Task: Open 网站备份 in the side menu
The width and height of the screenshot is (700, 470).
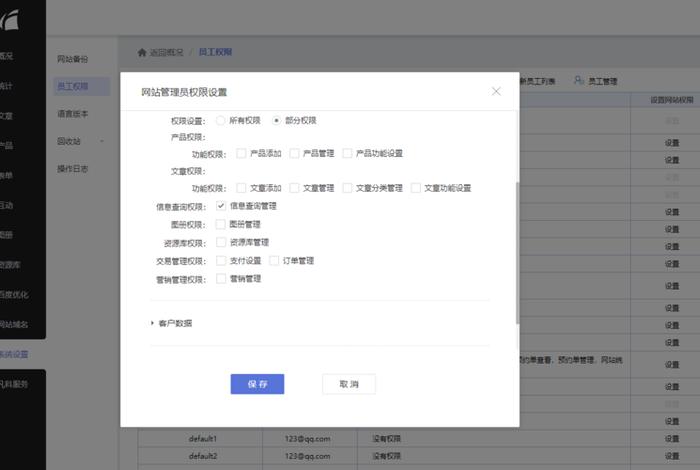Action: (x=72, y=59)
